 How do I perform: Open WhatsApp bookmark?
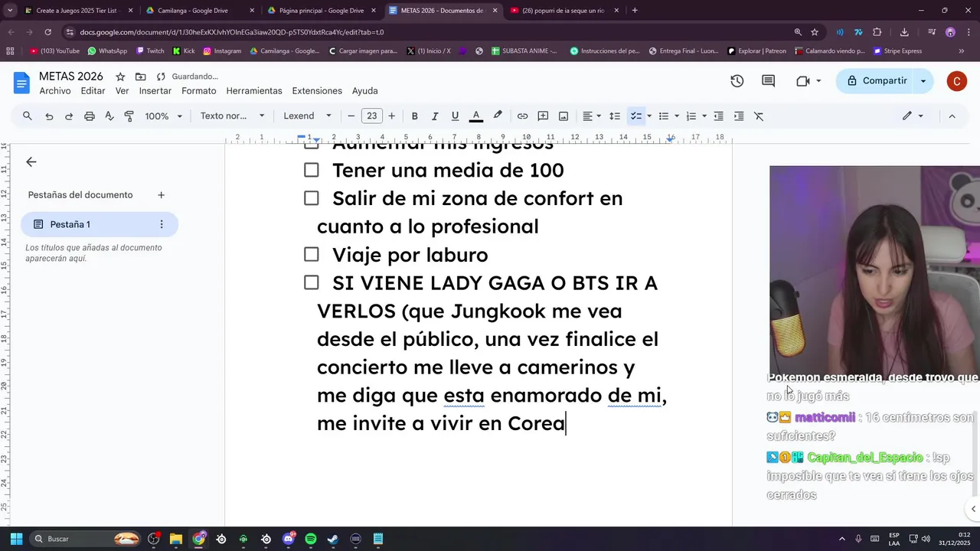(107, 51)
